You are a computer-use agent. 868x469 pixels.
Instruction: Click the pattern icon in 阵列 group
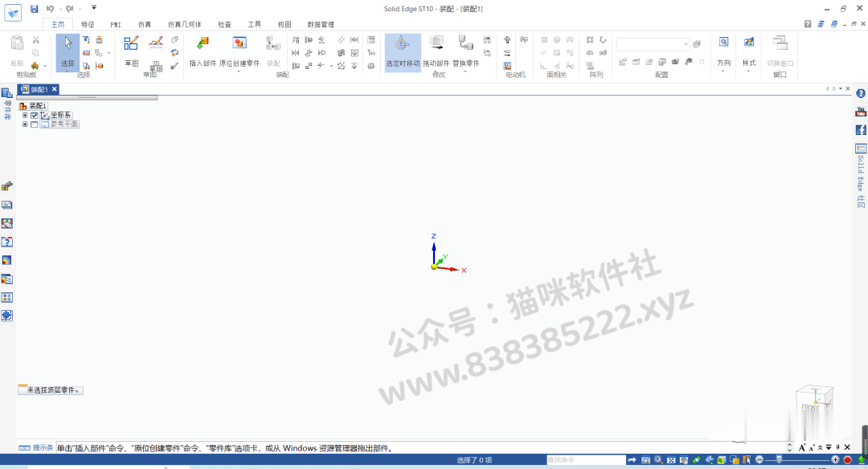pos(590,40)
